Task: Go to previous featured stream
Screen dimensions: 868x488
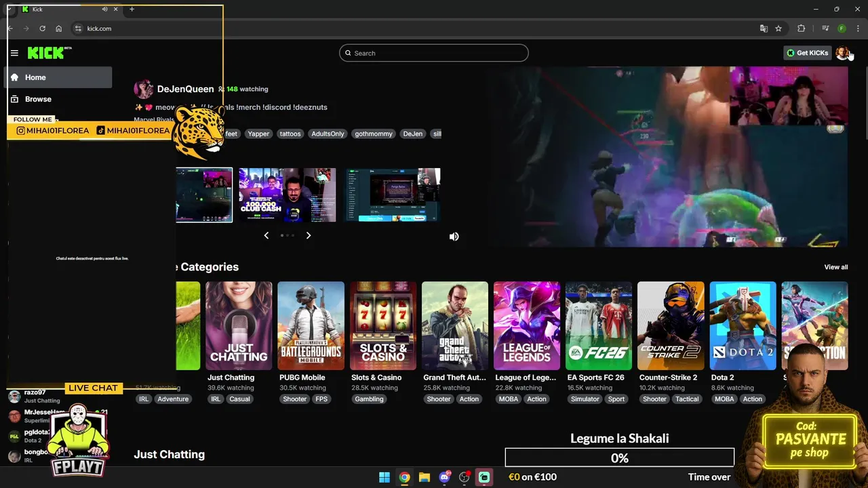Action: 266,235
